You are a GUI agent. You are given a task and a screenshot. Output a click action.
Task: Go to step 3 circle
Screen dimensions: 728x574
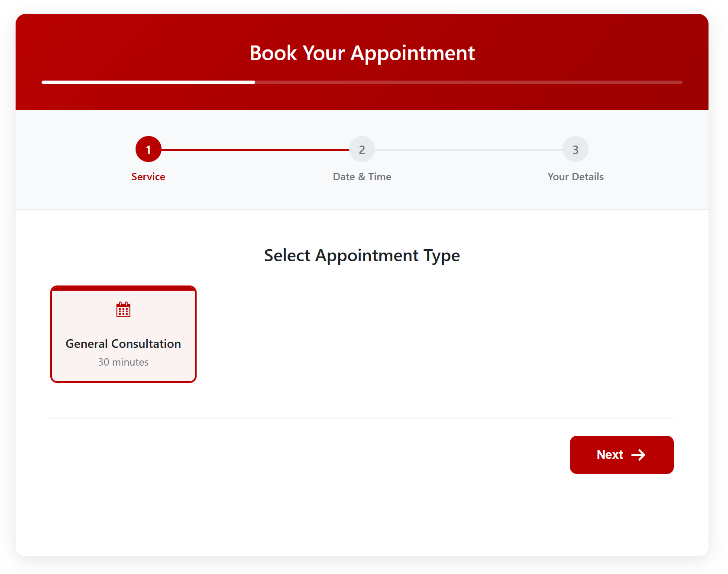pyautogui.click(x=575, y=149)
